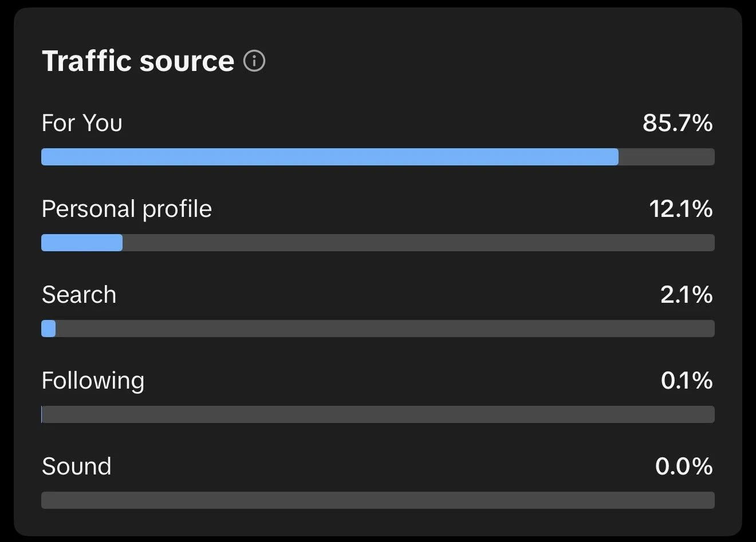756x542 pixels.
Task: Tap the Sound traffic label
Action: click(77, 466)
